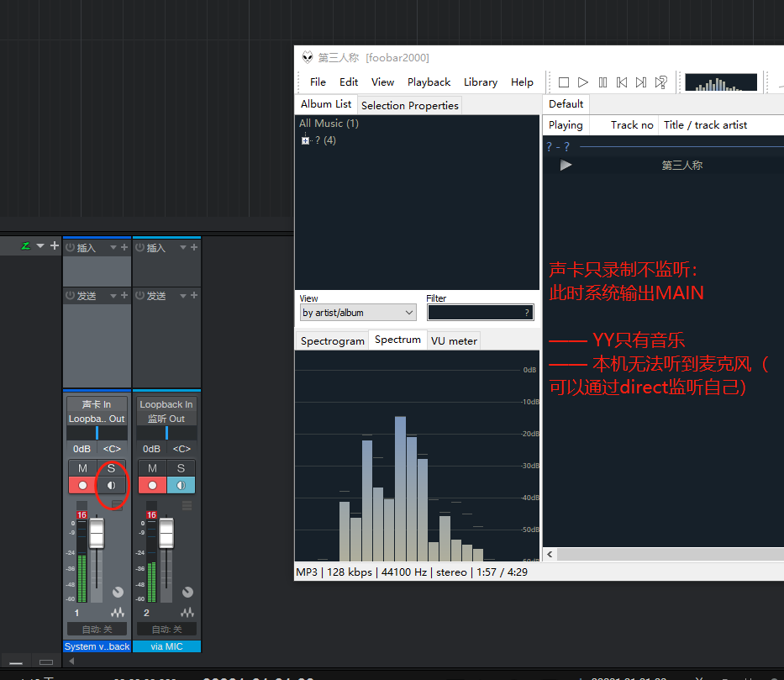Viewport: 784px width, 680px height.
Task: Click the 声卡 In input selector
Action: (97, 404)
